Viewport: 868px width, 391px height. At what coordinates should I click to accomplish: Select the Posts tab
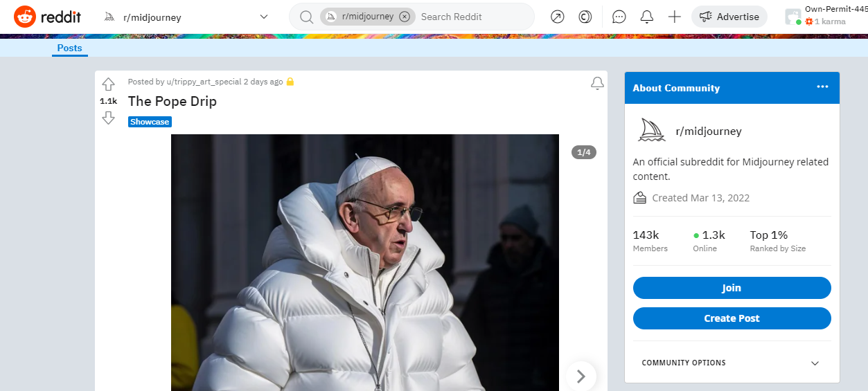[69, 48]
